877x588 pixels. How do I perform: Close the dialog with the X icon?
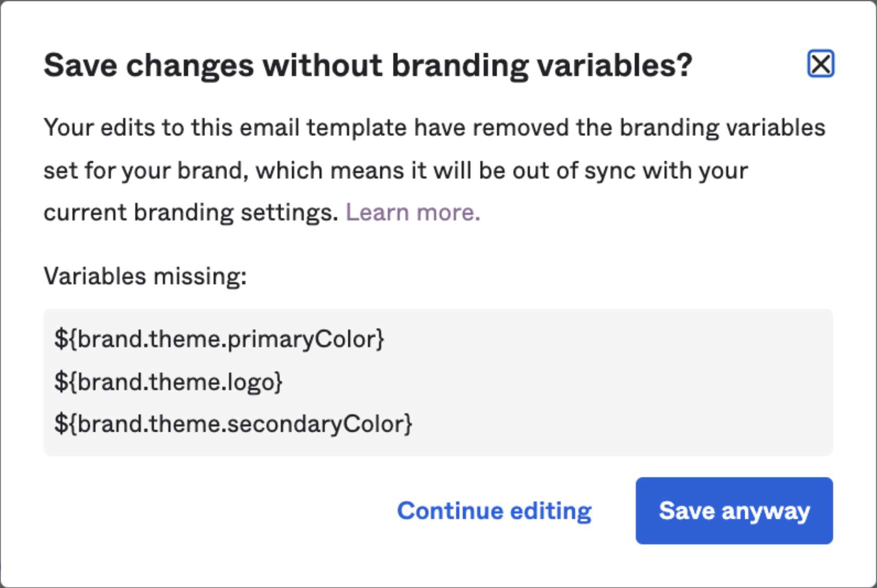click(820, 64)
